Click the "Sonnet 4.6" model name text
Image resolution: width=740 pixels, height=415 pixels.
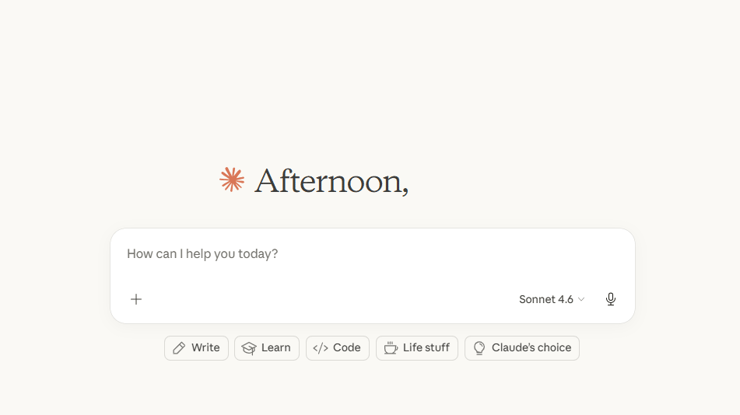[x=546, y=299]
